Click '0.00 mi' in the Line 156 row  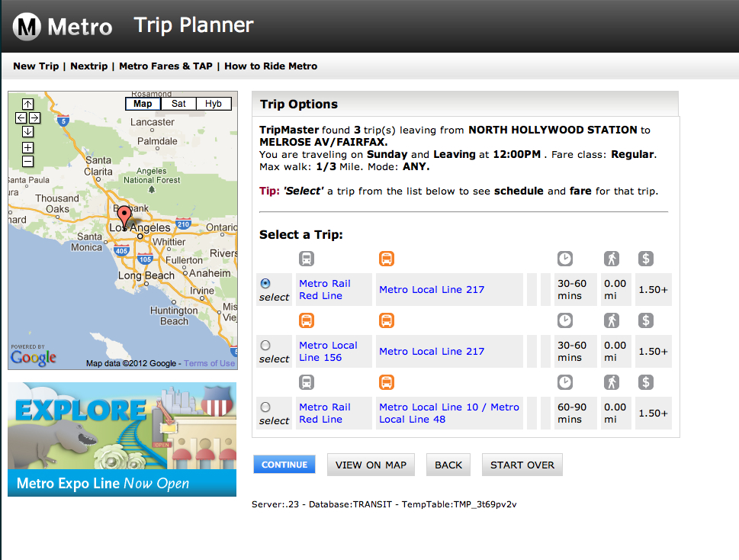pos(615,351)
